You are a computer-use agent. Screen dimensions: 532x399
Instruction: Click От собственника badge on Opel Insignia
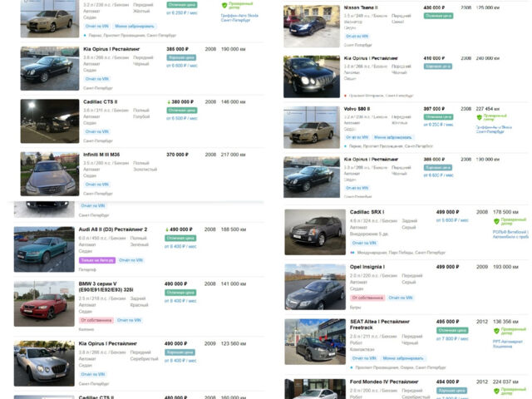367,298
